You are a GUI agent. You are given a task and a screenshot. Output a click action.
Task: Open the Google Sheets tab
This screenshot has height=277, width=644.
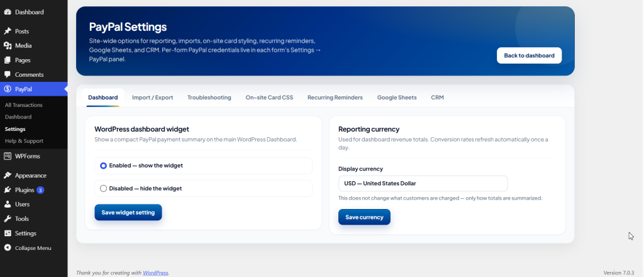coord(397,98)
